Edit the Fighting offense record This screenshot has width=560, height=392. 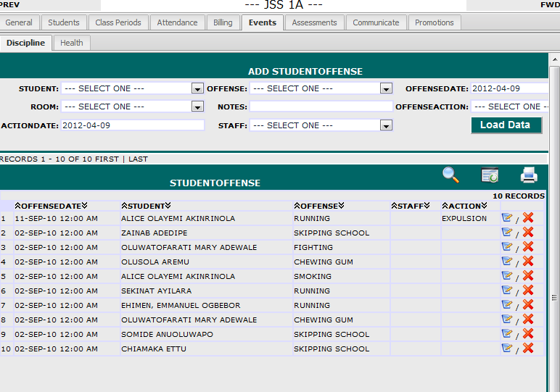coord(507,247)
